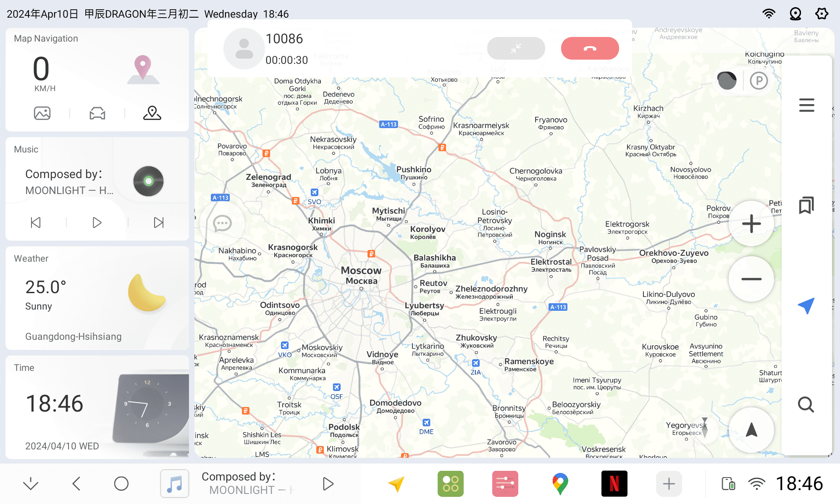Open phone connection icon in bottom bar

(x=728, y=484)
